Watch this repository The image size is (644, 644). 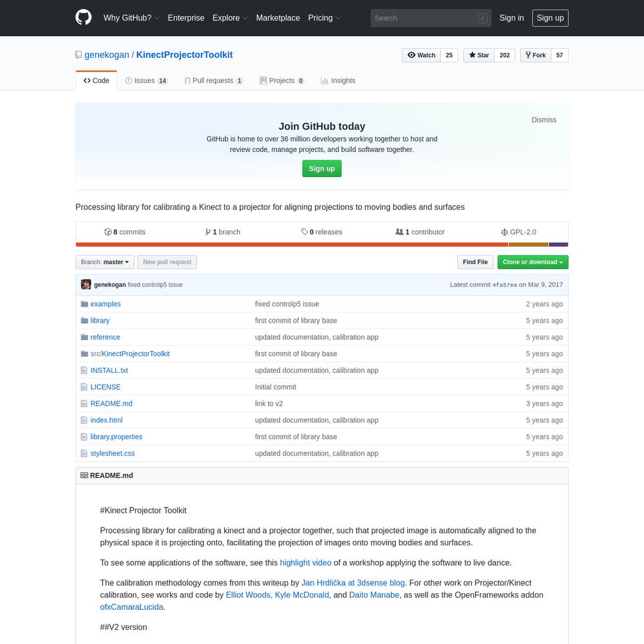tap(421, 55)
